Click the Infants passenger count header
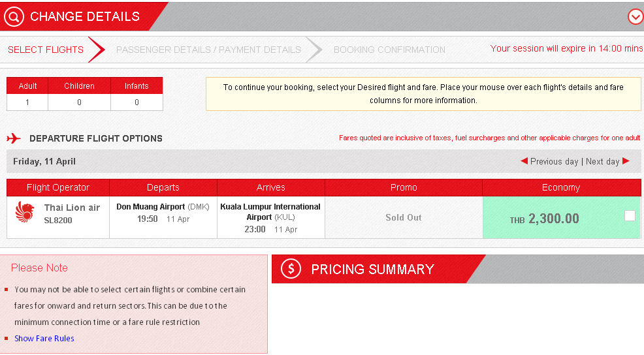Image resolution: width=644 pixels, height=355 pixels. [x=137, y=85]
